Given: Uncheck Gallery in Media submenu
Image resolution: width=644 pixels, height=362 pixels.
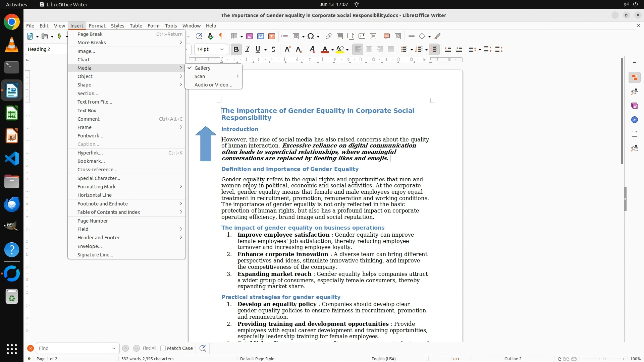Looking at the screenshot, I should pyautogui.click(x=202, y=68).
